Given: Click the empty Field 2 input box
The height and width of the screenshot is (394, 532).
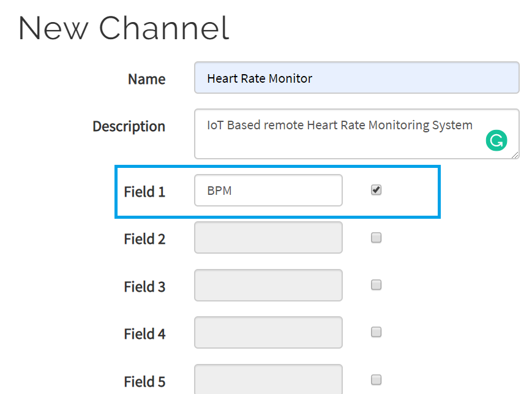Looking at the screenshot, I should click(x=268, y=238).
